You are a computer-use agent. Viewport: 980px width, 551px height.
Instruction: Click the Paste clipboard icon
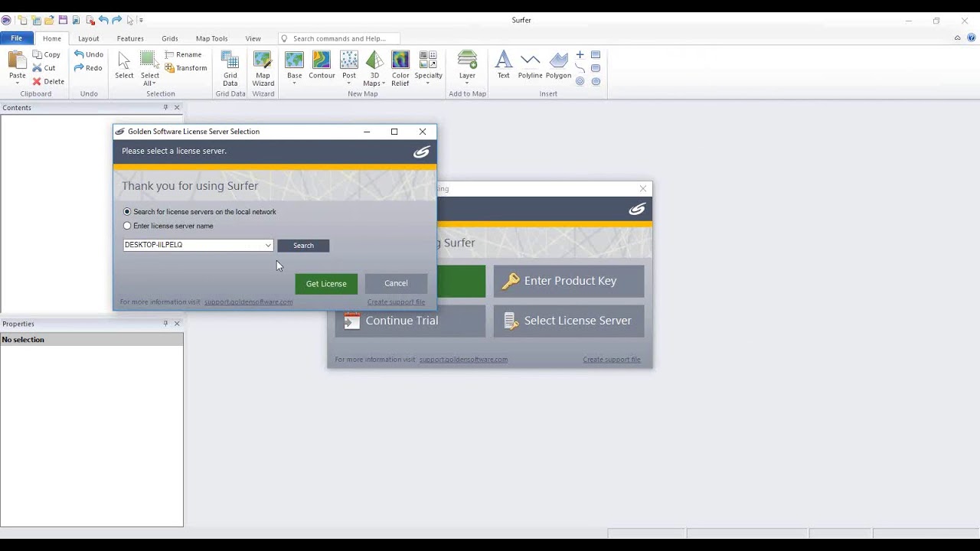coord(17,60)
